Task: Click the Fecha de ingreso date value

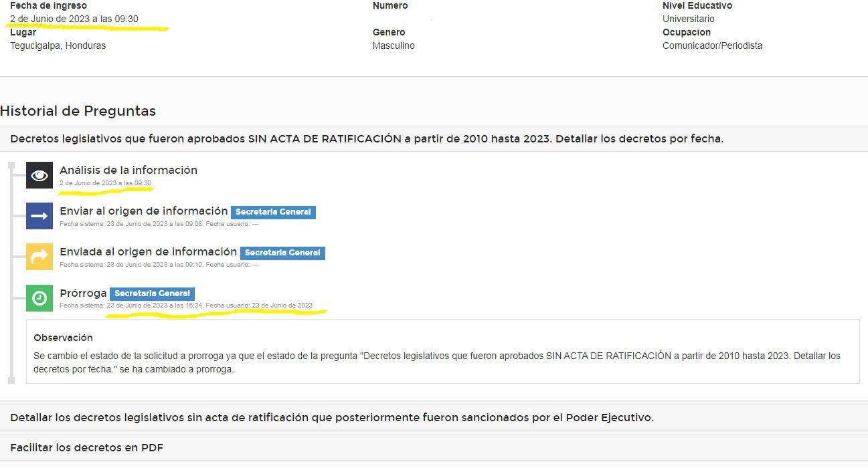Action: pyautogui.click(x=74, y=19)
